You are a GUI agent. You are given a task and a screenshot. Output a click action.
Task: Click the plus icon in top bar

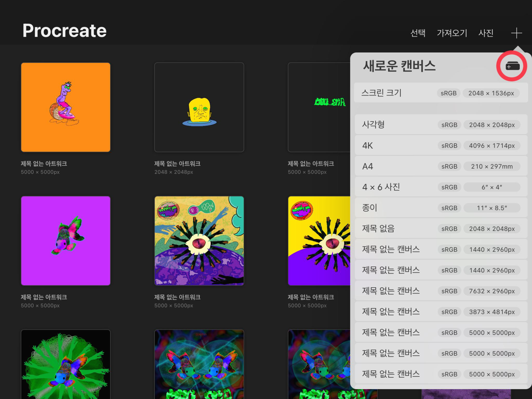516,33
